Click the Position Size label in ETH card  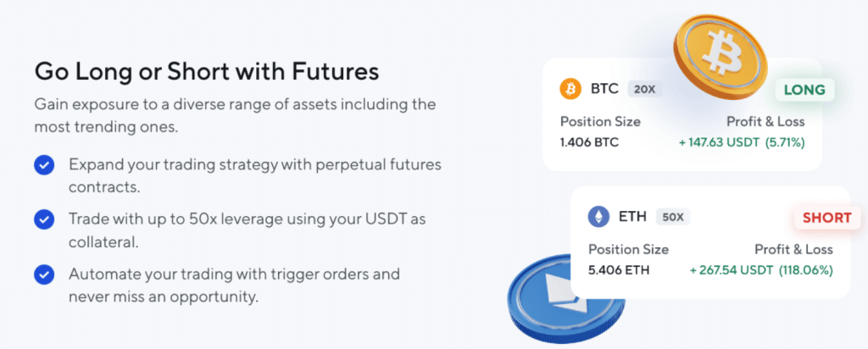click(628, 249)
